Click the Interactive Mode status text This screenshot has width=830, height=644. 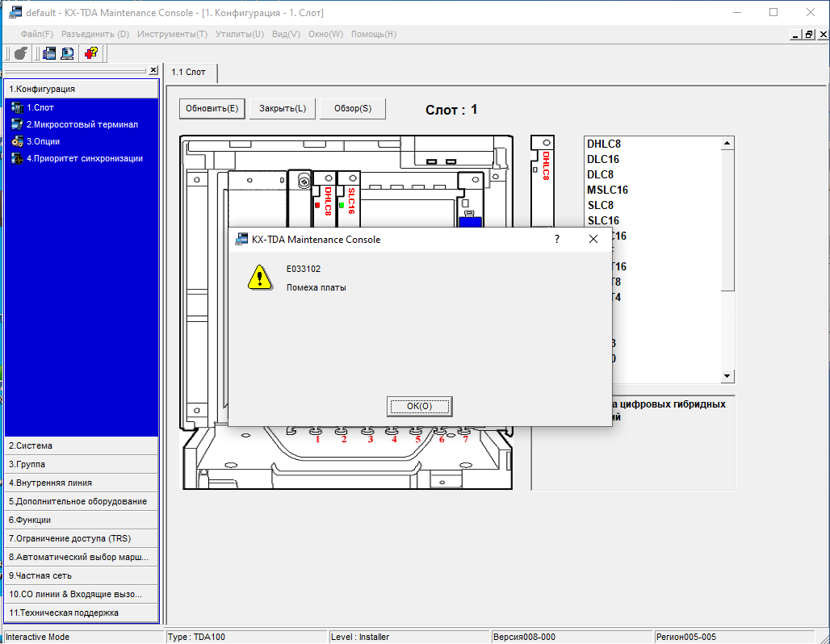(37, 637)
